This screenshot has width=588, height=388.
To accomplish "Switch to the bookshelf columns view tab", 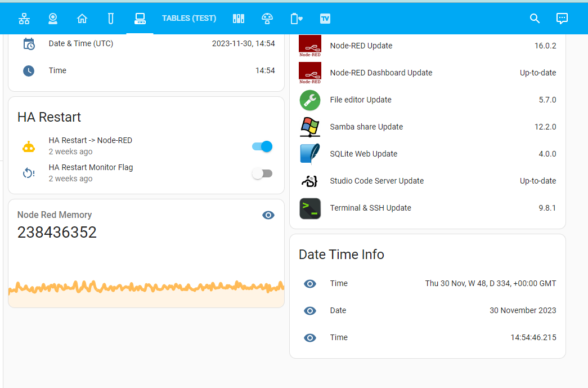I will click(x=239, y=19).
